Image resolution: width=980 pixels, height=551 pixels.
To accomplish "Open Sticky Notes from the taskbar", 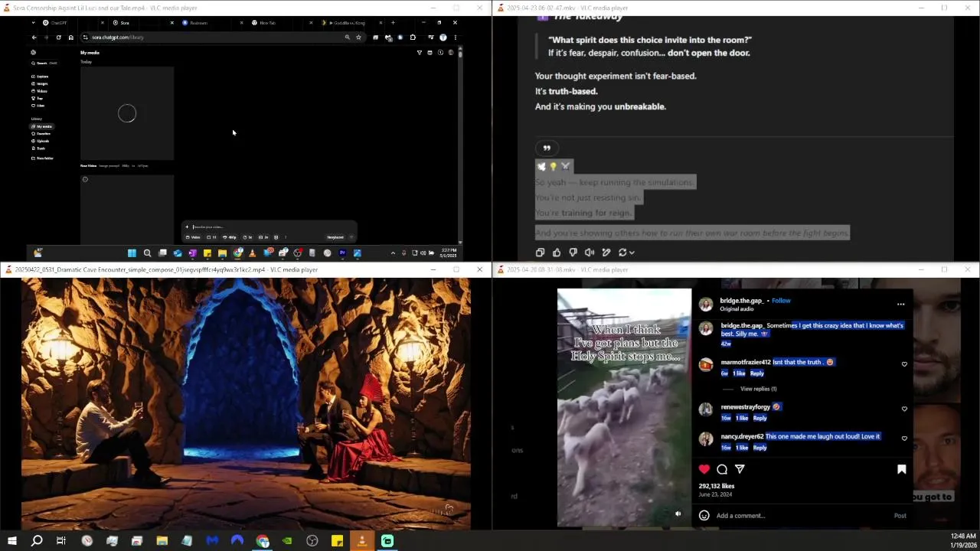I will click(337, 541).
